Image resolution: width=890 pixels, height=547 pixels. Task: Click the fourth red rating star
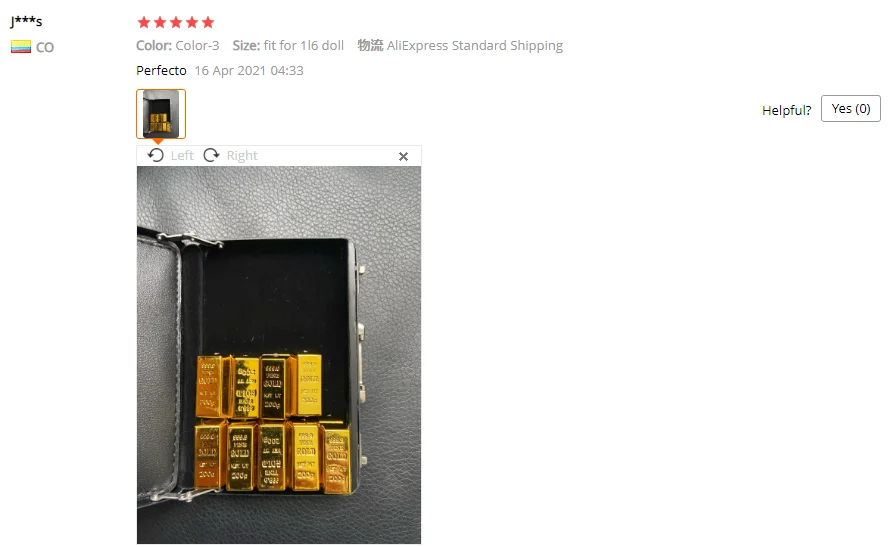tap(192, 22)
